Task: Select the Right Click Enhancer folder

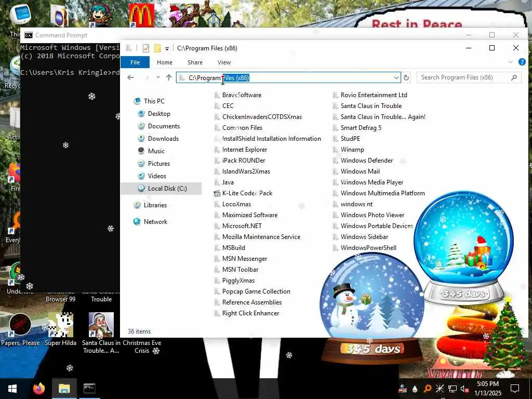Action: 251,313
